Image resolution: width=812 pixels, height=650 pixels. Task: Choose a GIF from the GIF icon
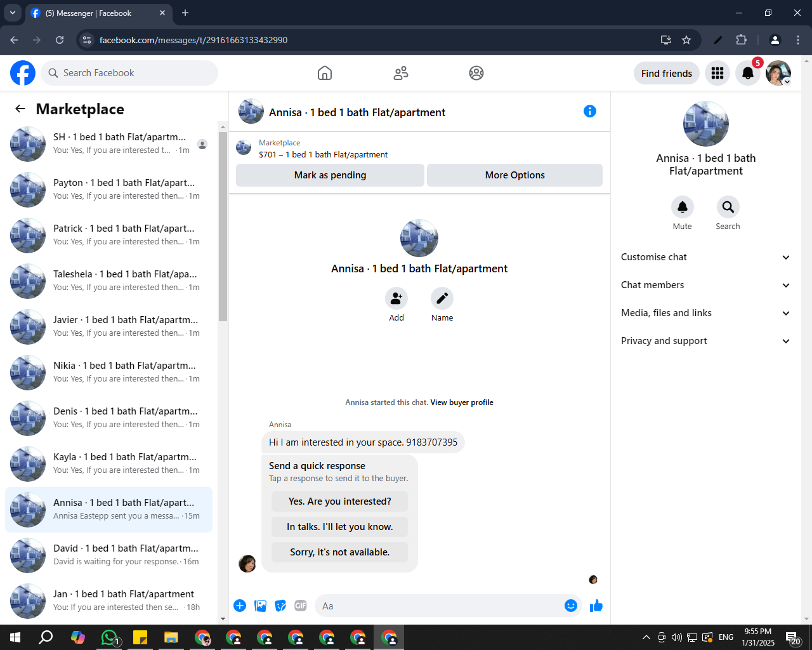tap(301, 606)
